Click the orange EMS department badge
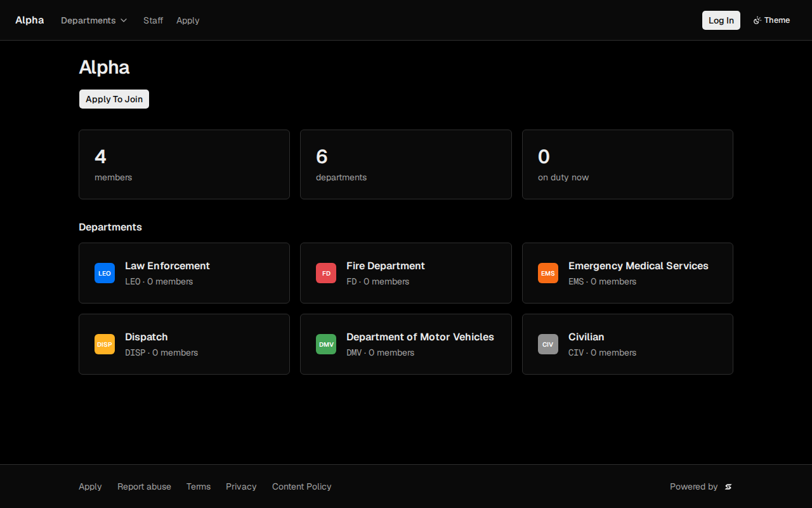 [548, 273]
